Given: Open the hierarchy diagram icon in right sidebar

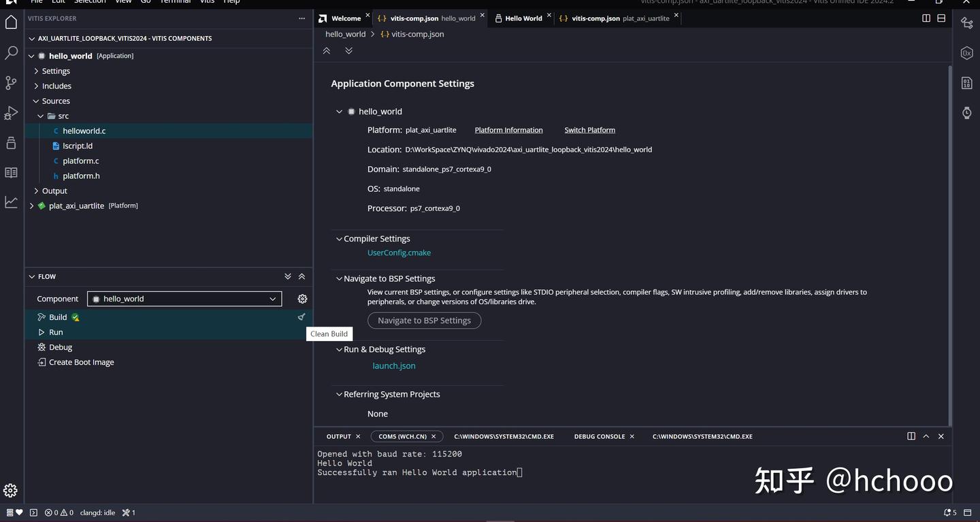Looking at the screenshot, I should 966,23.
